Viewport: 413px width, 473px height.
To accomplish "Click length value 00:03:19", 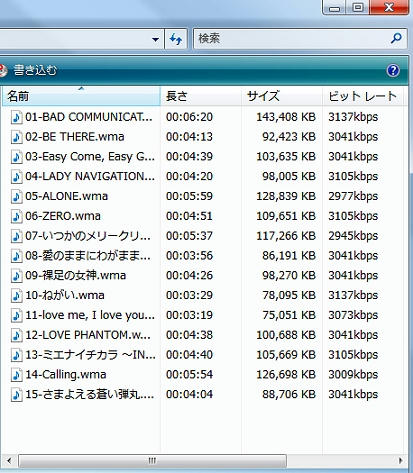I will pos(189,315).
